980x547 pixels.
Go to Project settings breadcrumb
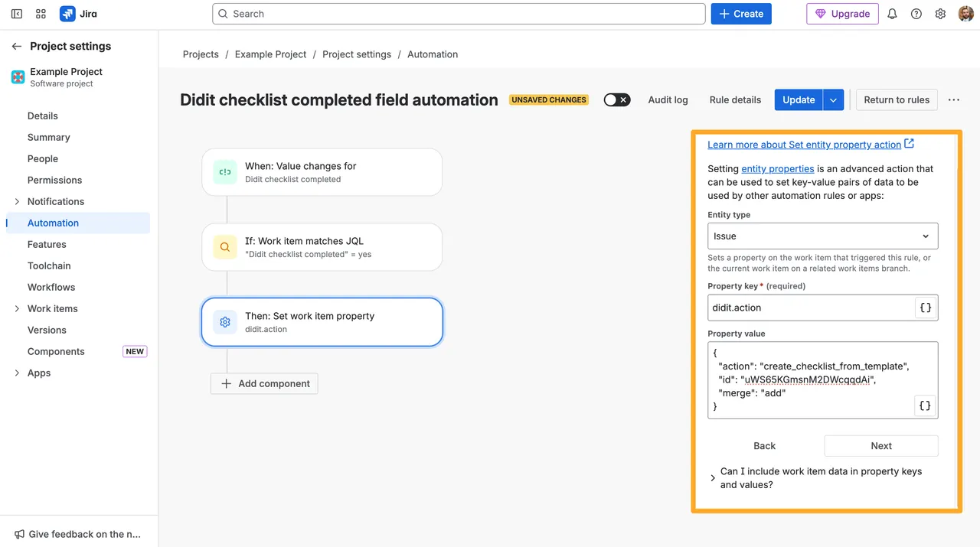tap(357, 54)
